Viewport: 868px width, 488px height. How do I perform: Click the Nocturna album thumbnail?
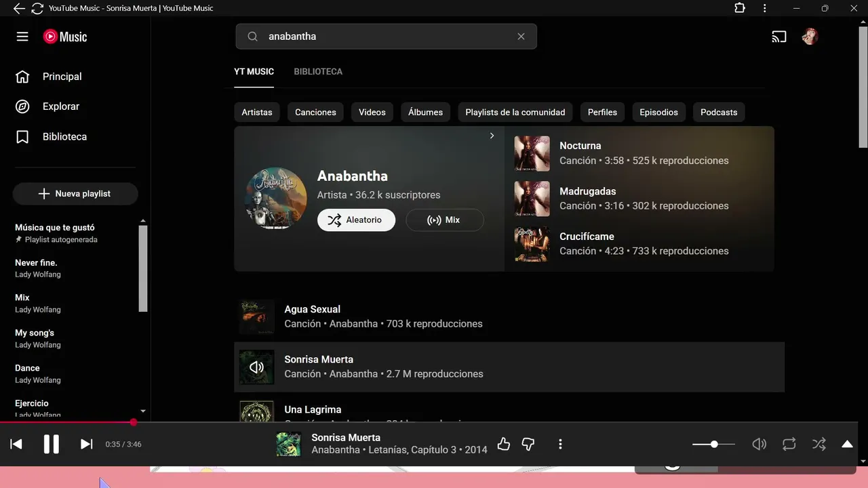tap(532, 153)
